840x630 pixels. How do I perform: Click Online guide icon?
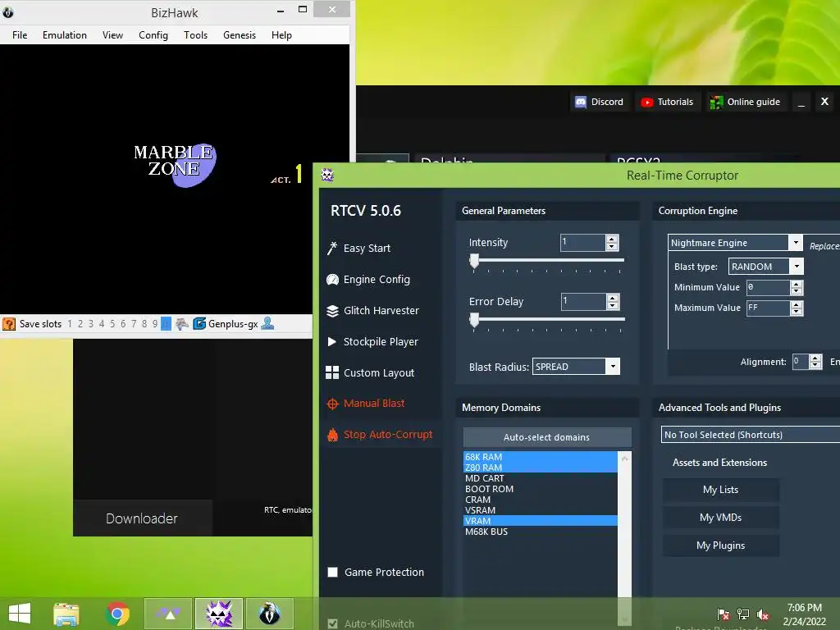[715, 102]
